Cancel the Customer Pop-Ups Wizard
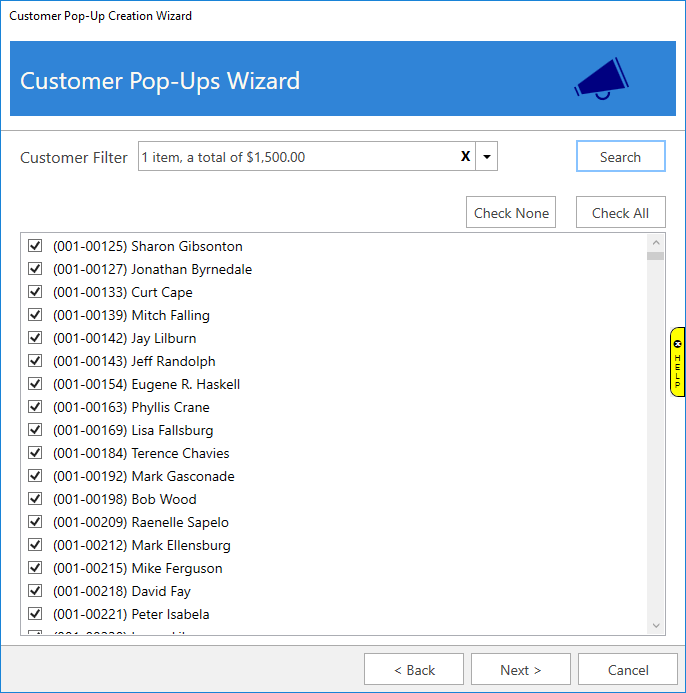686x693 pixels. [x=627, y=670]
